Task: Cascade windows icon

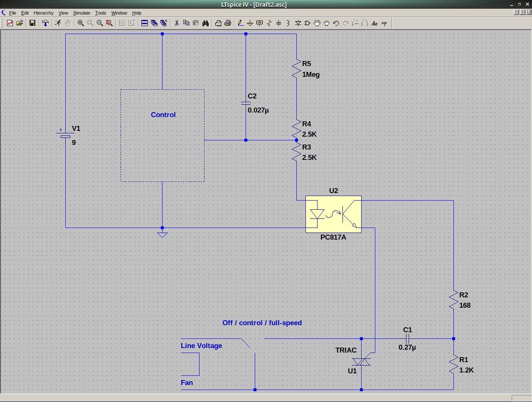Action: click(154, 23)
